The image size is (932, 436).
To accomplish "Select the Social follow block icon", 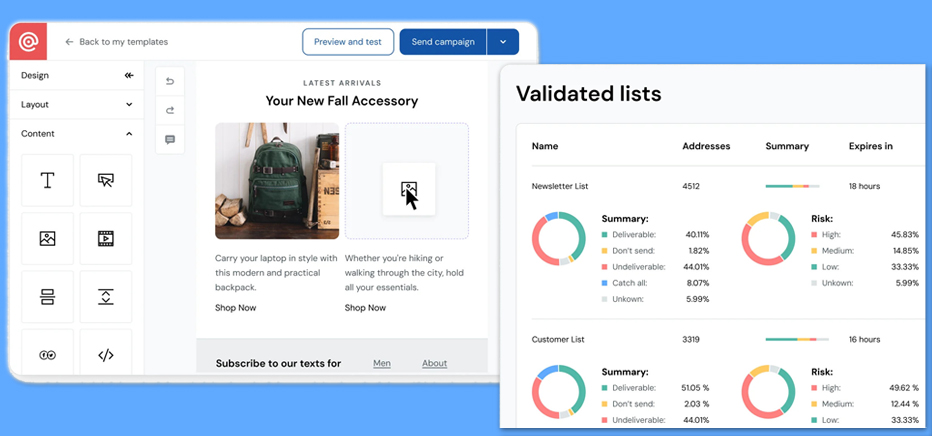I will pyautogui.click(x=47, y=354).
